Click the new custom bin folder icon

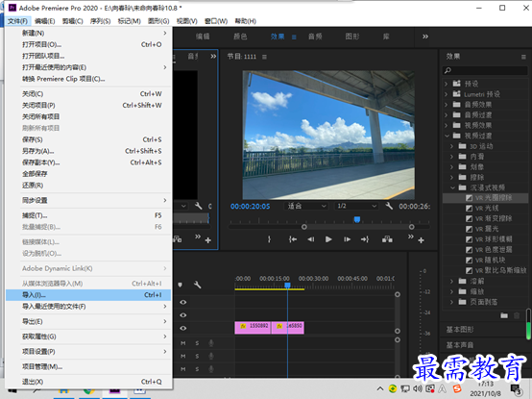click(504, 315)
